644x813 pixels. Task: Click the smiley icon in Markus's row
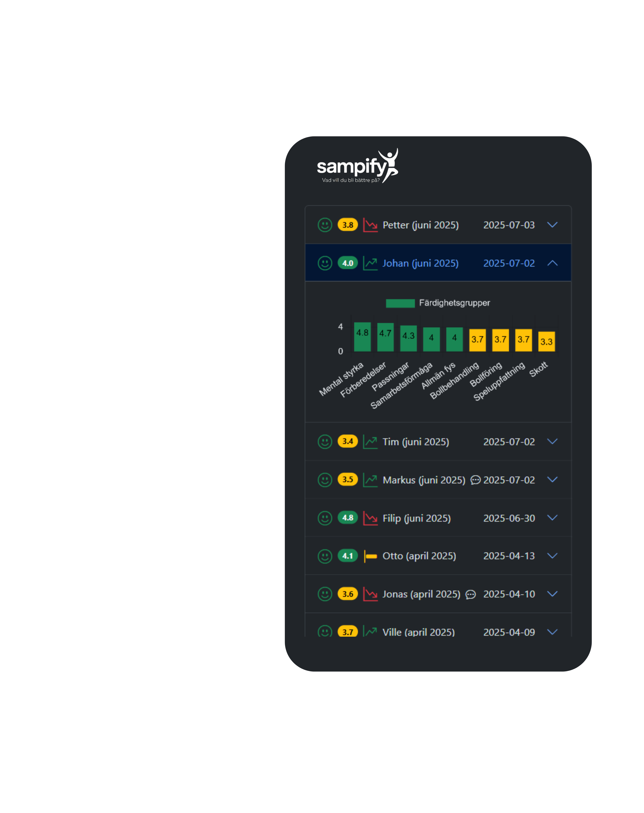[325, 480]
